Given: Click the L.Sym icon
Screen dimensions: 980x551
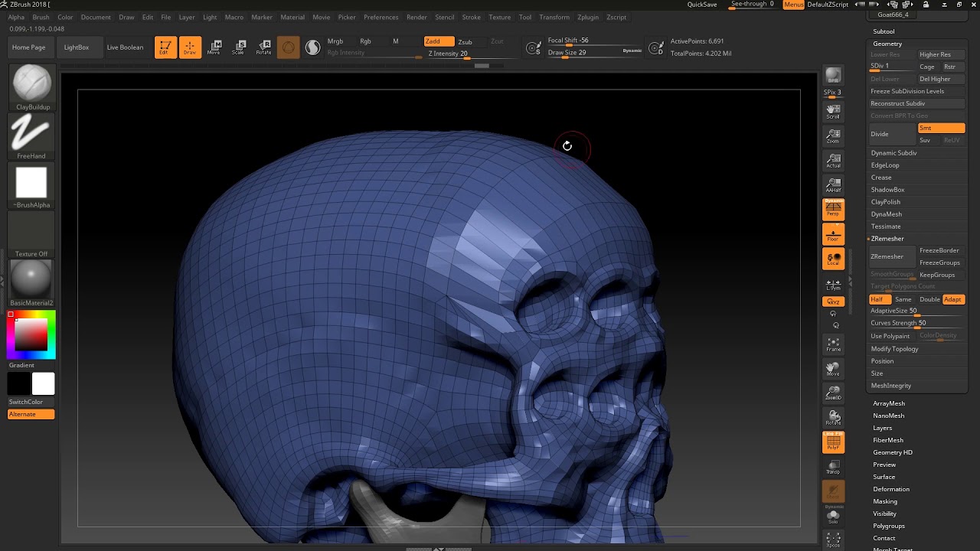Looking at the screenshot, I should tap(833, 285).
